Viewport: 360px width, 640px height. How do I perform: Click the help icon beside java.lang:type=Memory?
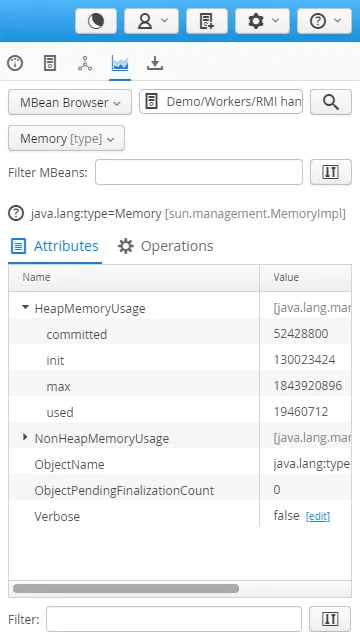[x=16, y=213]
